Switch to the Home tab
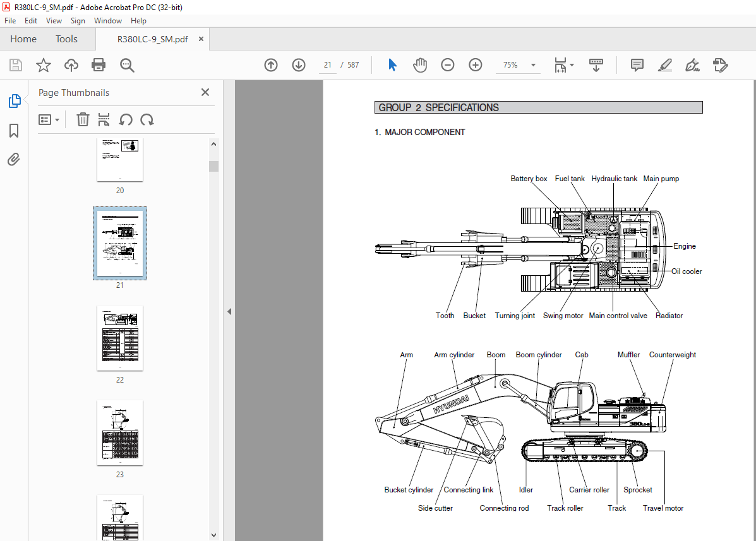Screen dimensions: 756x541 click(x=23, y=39)
